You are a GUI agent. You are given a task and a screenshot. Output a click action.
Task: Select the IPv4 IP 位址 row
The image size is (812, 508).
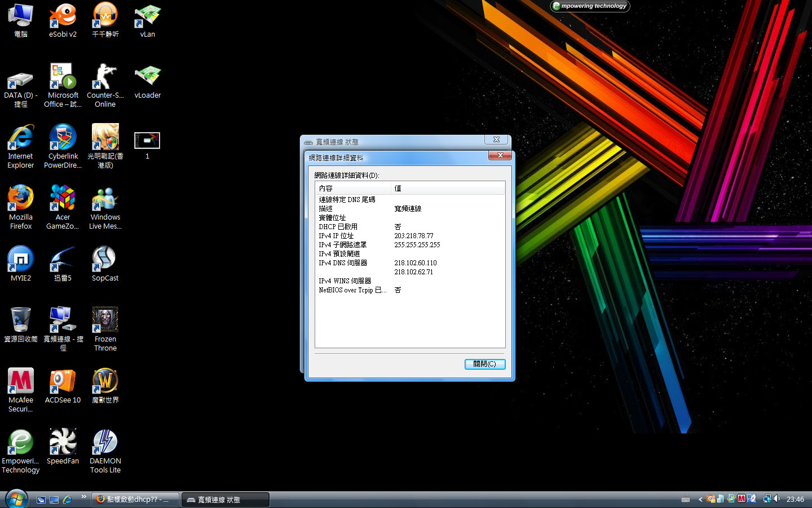click(x=336, y=236)
